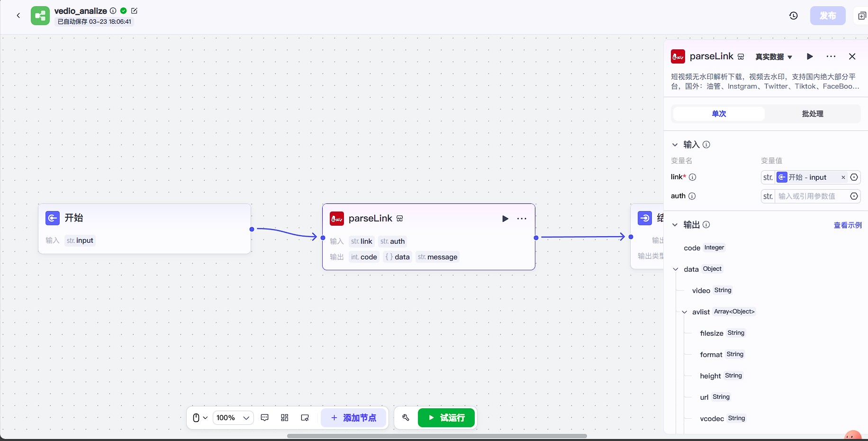Open the parseLink node more options menu
The image size is (868, 441).
click(x=522, y=219)
